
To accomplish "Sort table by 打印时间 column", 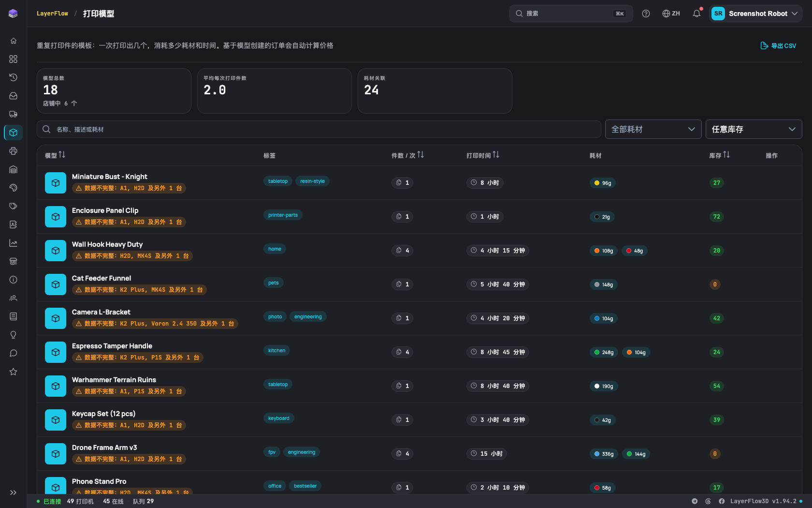I will pyautogui.click(x=482, y=155).
